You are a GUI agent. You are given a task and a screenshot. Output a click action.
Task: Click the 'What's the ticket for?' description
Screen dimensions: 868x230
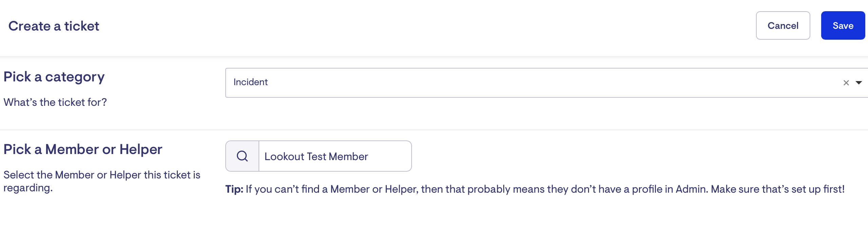pyautogui.click(x=55, y=102)
